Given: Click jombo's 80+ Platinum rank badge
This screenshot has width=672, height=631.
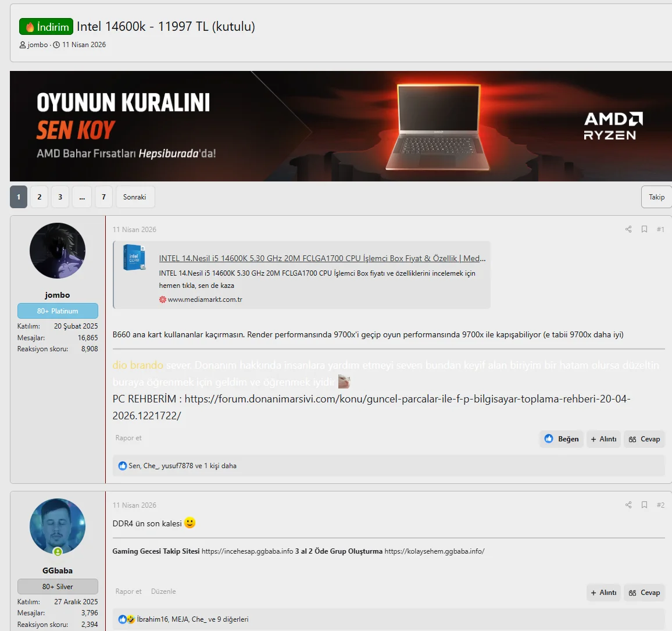Looking at the screenshot, I should point(58,311).
